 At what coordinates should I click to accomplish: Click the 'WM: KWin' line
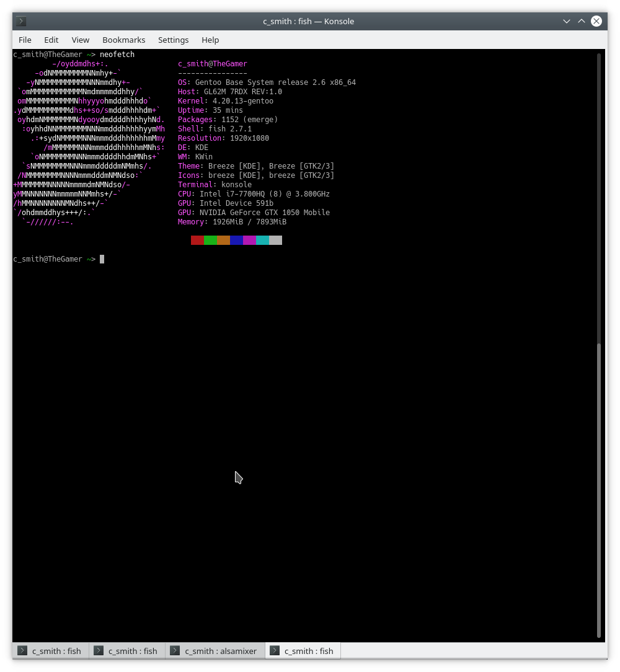[195, 157]
